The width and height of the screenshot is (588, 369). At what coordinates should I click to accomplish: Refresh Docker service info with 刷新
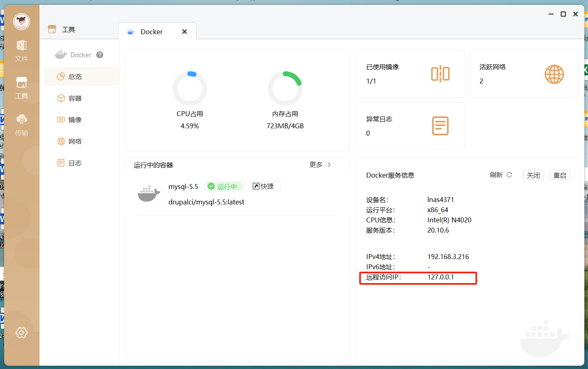coord(501,175)
